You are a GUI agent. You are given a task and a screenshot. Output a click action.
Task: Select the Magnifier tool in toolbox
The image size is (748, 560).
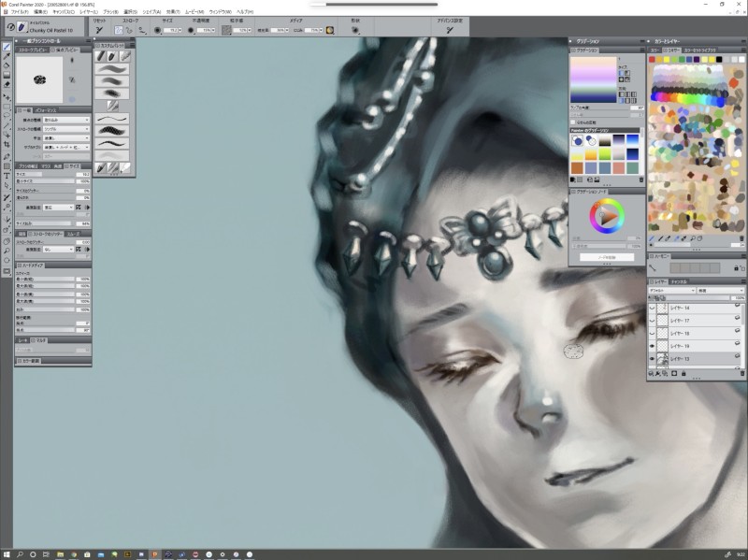[x=7, y=251]
